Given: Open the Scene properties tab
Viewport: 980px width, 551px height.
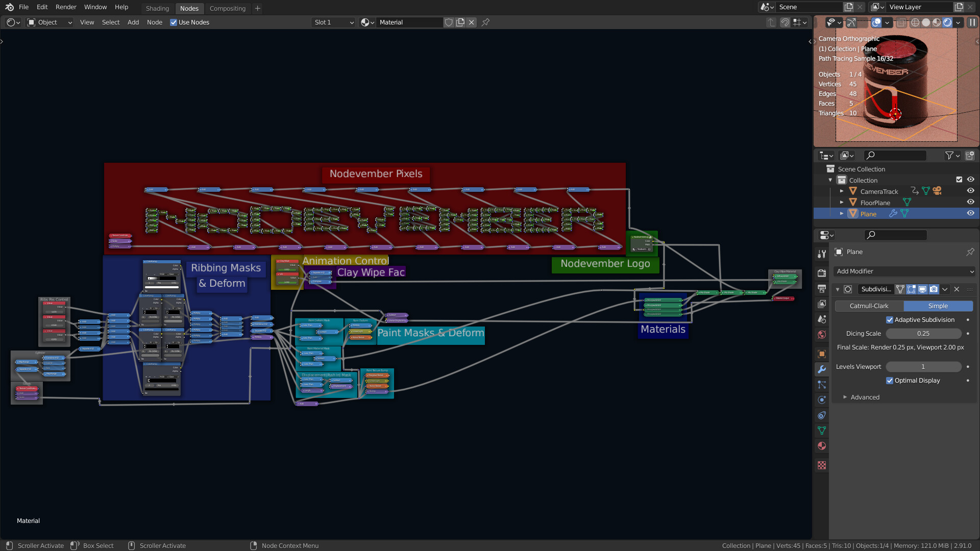Looking at the screenshot, I should pos(822,319).
